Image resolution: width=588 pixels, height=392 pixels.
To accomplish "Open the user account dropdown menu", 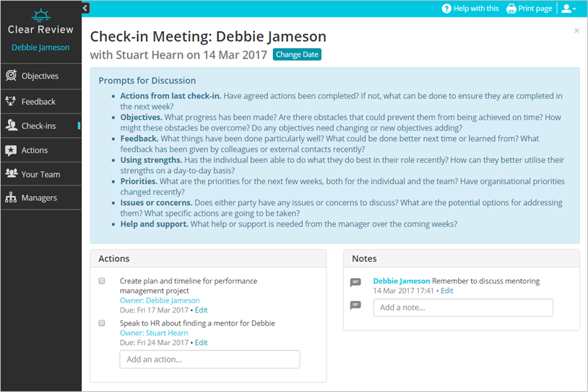I will coord(568,9).
